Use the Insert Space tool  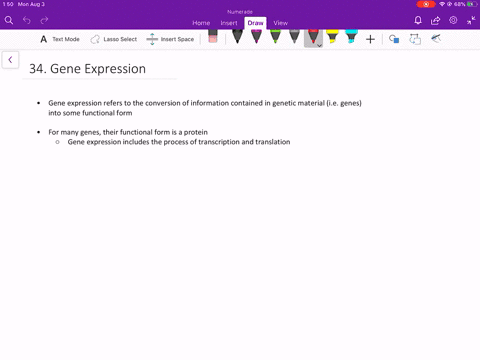click(x=170, y=39)
